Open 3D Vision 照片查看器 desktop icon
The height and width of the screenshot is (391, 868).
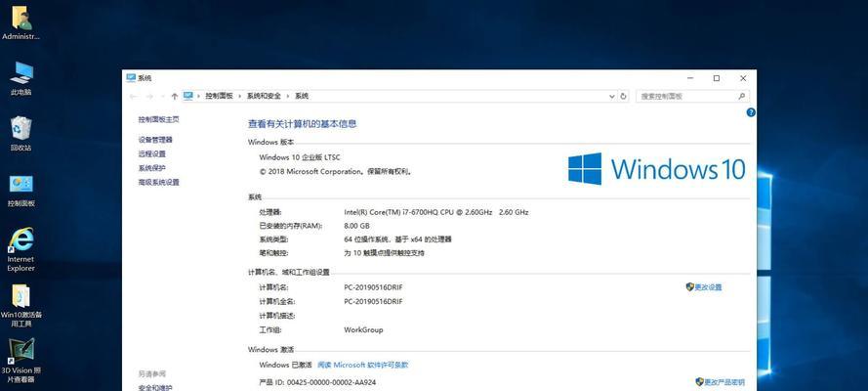[21, 361]
